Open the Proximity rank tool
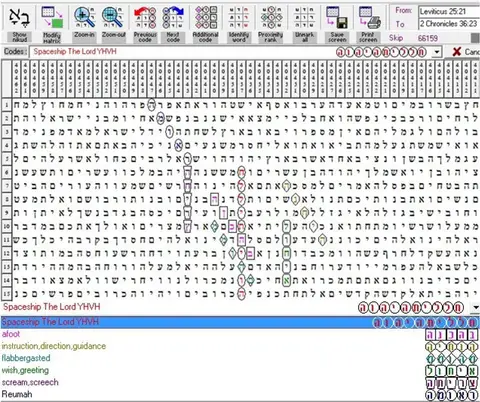 coord(271,17)
